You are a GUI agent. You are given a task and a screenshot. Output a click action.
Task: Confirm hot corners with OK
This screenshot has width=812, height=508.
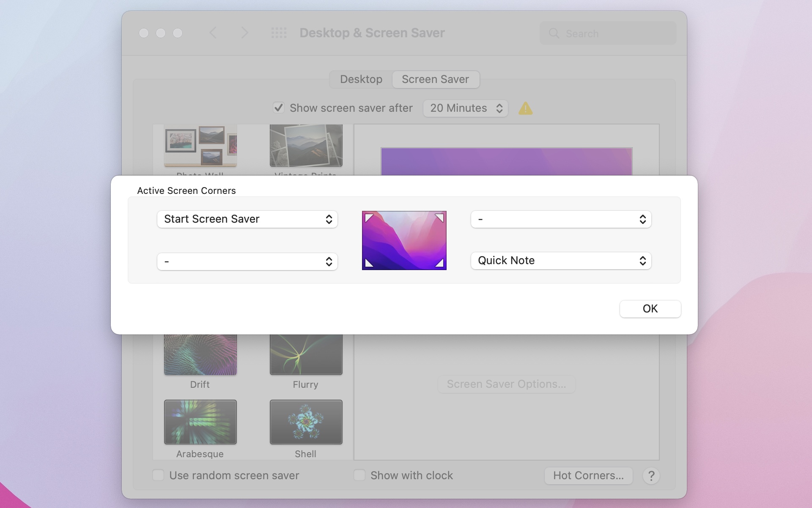click(x=650, y=309)
